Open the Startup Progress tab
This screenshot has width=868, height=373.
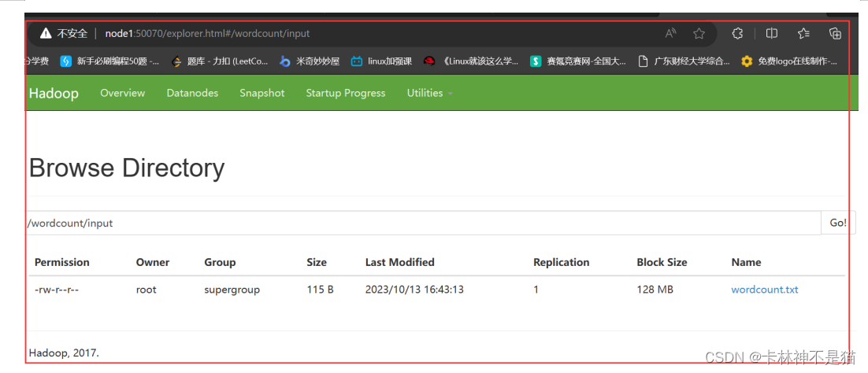point(346,93)
